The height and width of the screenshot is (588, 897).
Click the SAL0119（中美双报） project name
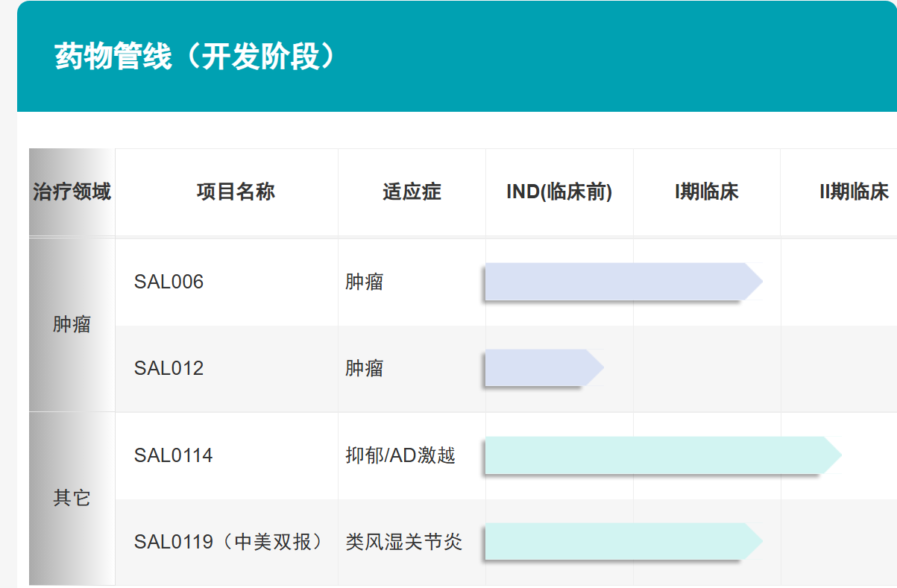point(229,542)
